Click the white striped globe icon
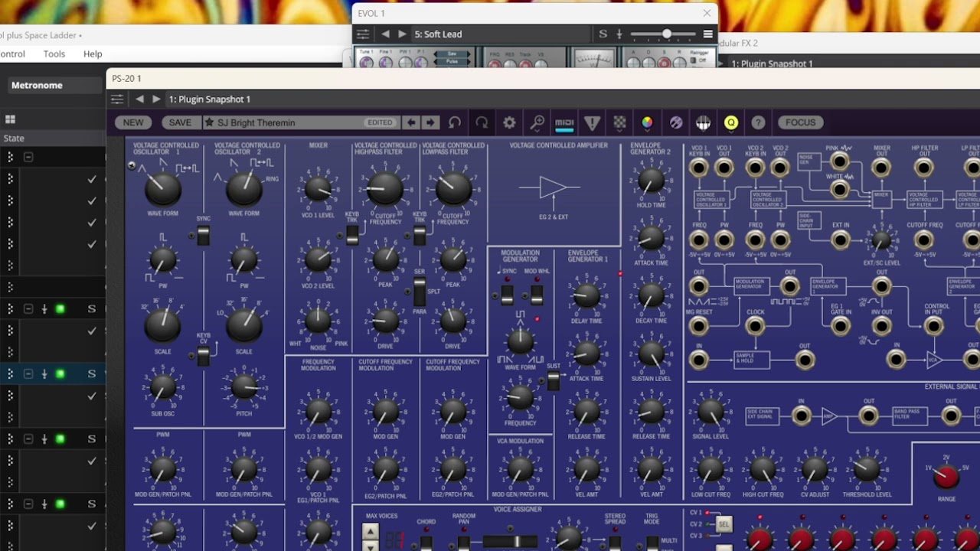Viewport: 980px width, 551px height. pyautogui.click(x=704, y=122)
